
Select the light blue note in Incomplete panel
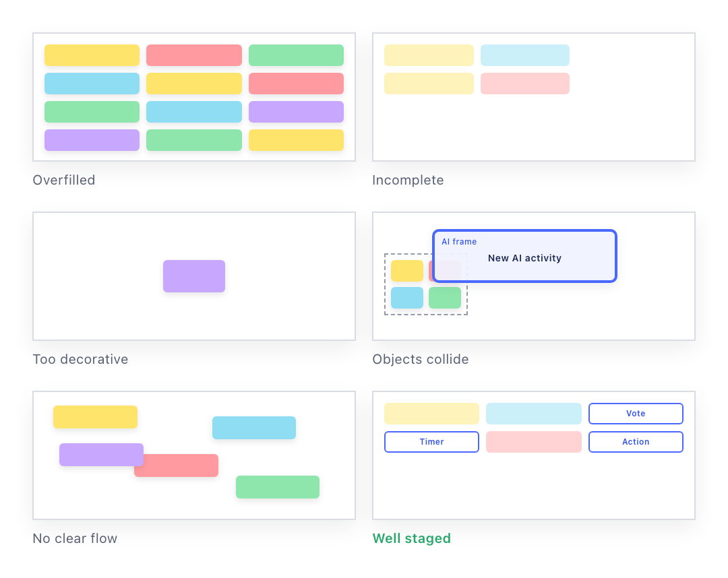[x=525, y=55]
